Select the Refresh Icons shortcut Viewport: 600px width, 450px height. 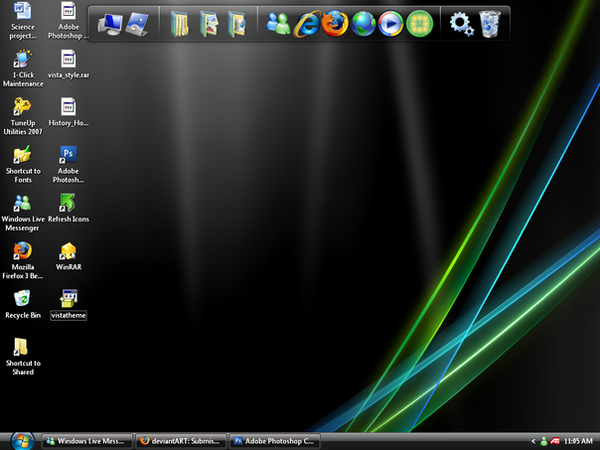(x=68, y=209)
